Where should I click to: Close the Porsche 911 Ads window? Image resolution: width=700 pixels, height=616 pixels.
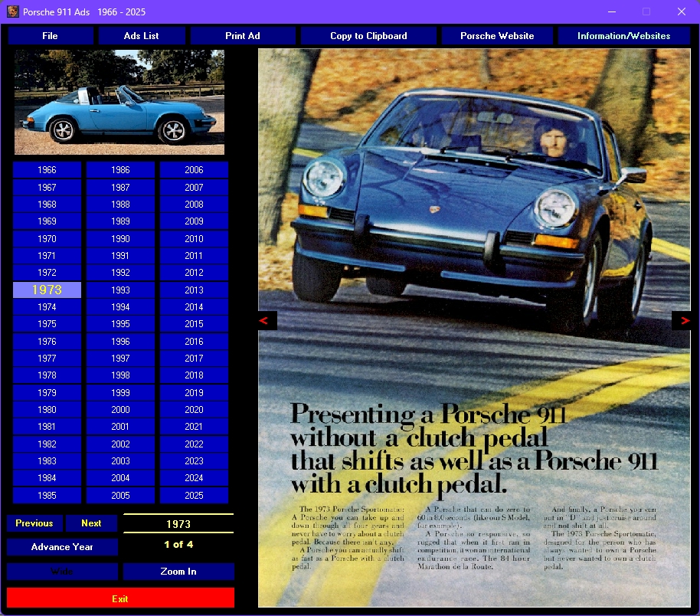click(682, 11)
